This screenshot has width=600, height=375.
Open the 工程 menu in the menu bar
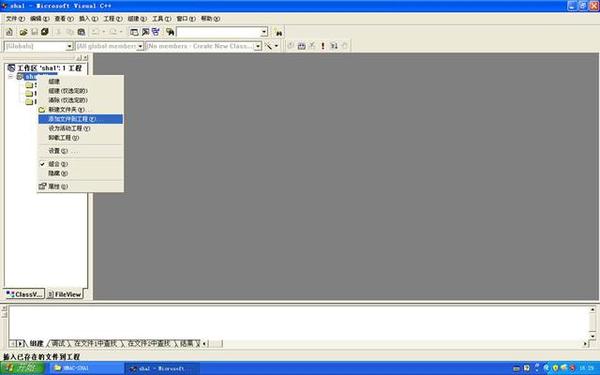[112, 18]
